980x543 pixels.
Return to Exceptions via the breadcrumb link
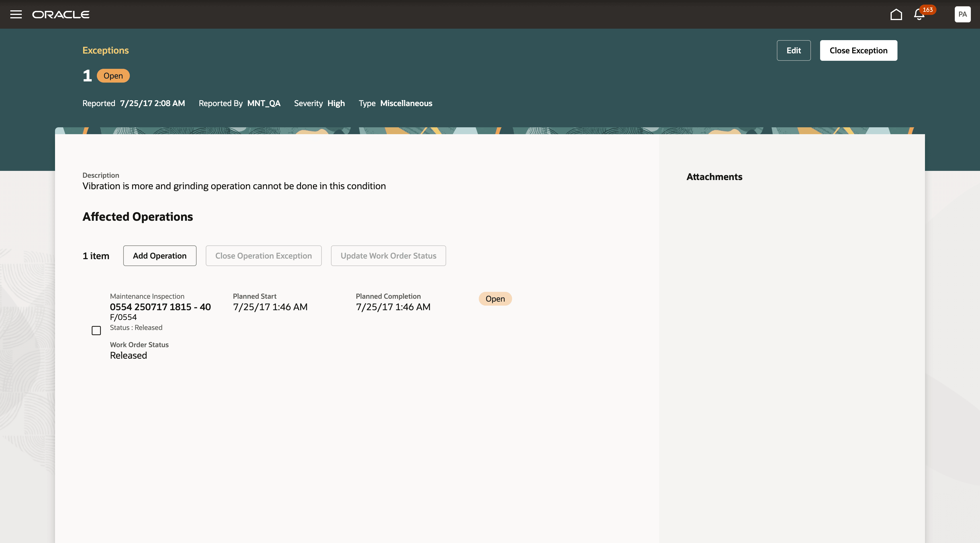105,50
